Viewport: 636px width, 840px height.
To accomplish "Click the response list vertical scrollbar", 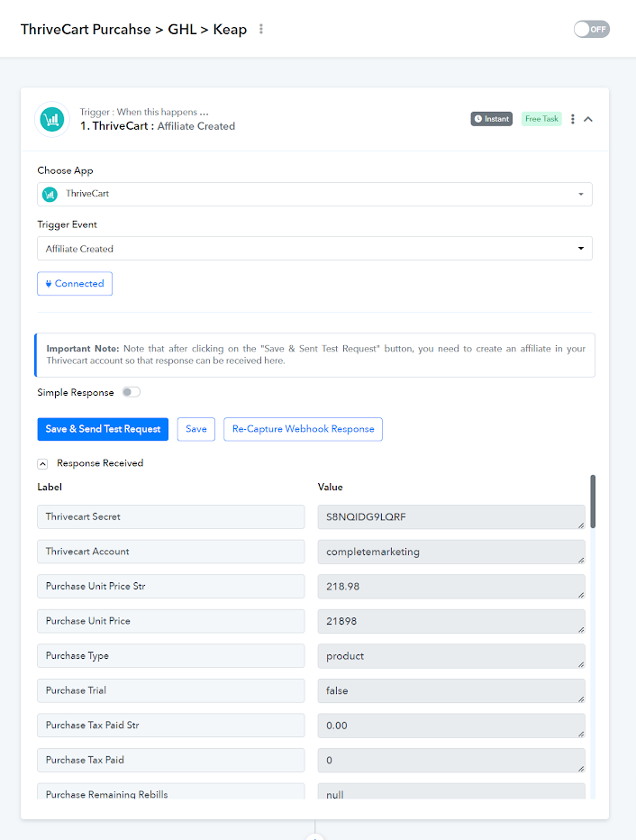I will tap(593, 501).
